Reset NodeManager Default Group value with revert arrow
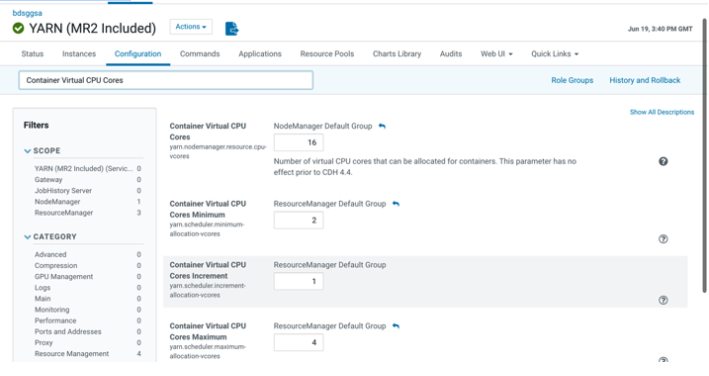 (382, 126)
